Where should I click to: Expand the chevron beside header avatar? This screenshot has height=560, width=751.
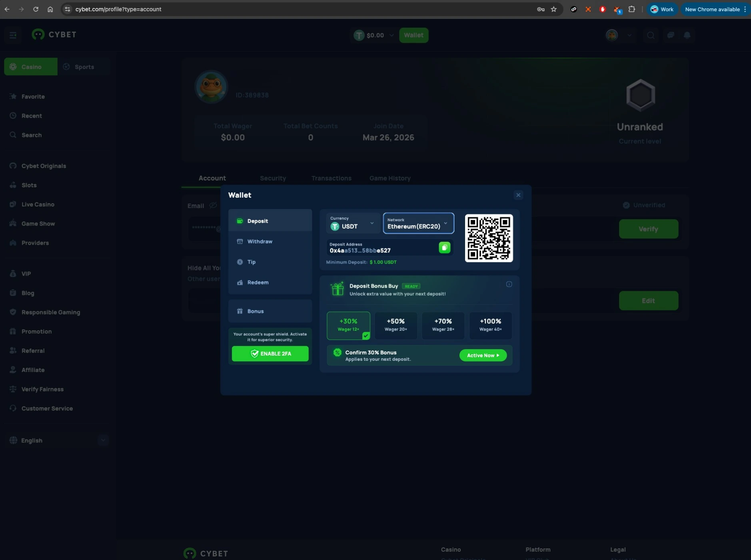[629, 35]
